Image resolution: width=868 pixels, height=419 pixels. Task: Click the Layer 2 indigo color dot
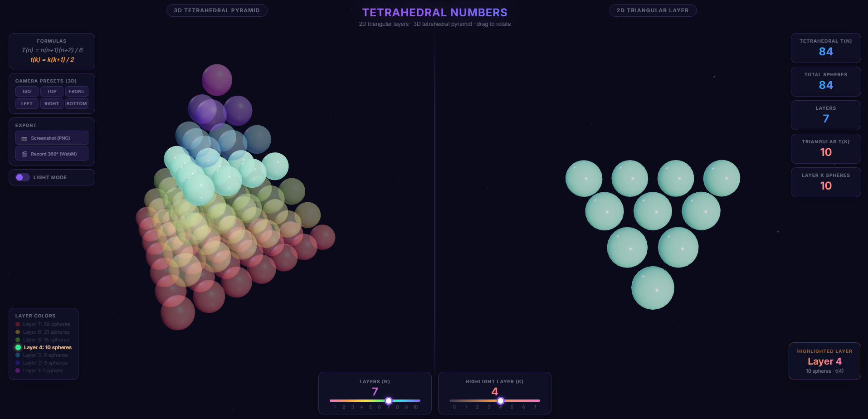18,363
